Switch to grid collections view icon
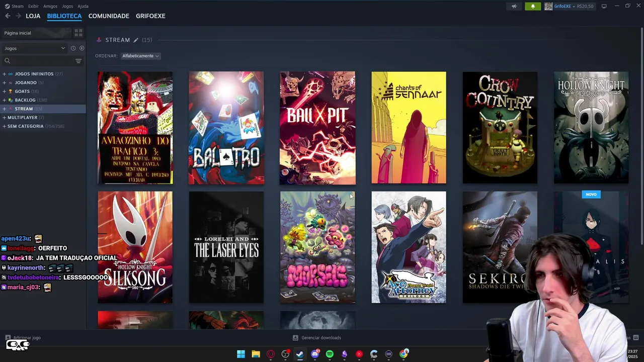Screen dimensions: 644x362 pyautogui.click(x=78, y=33)
